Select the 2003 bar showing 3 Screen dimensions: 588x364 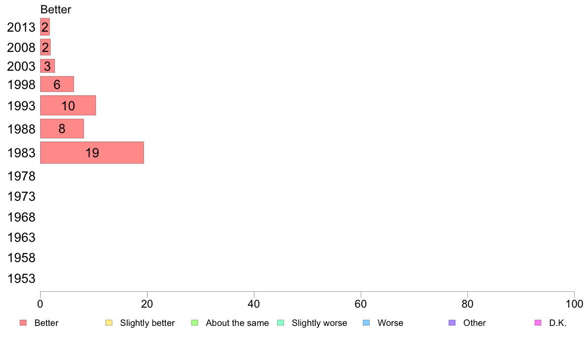(x=48, y=66)
